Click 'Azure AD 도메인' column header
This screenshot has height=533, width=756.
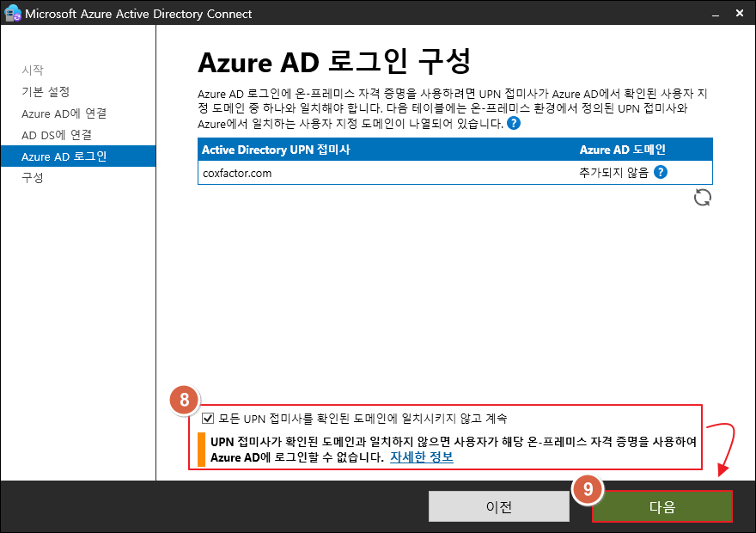(623, 150)
